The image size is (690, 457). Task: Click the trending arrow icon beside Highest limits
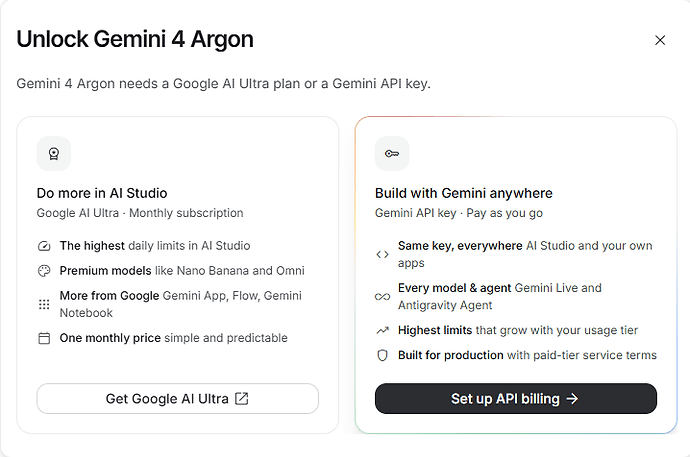pyautogui.click(x=382, y=330)
